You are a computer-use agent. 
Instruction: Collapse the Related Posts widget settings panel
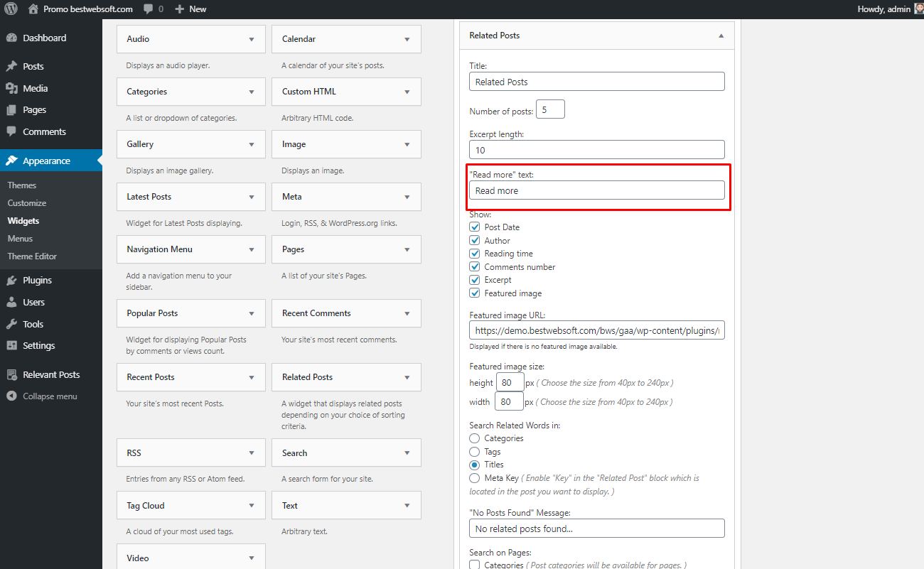(x=721, y=36)
